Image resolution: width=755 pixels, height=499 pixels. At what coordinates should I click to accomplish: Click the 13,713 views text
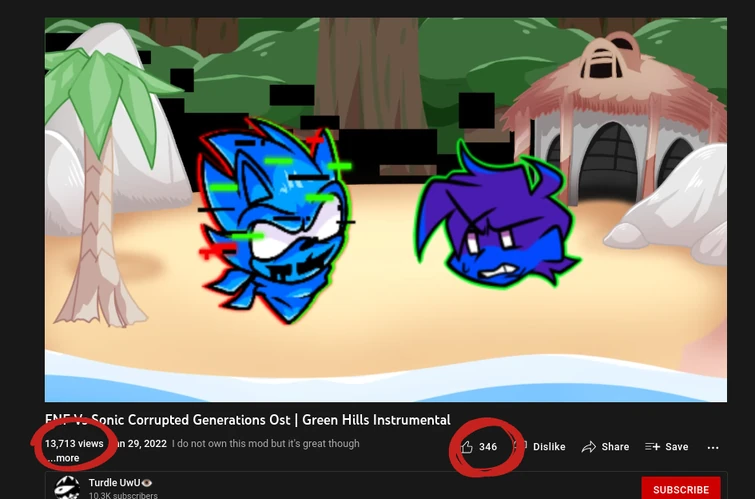pyautogui.click(x=74, y=444)
